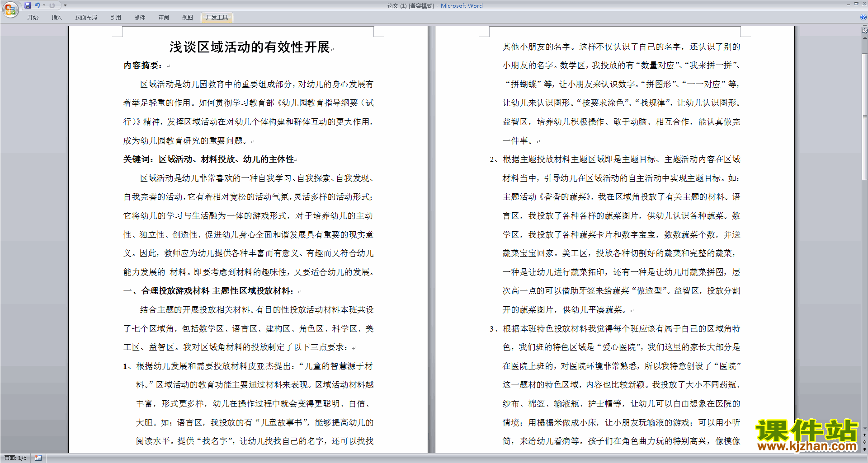Undo the last action

[x=37, y=5]
